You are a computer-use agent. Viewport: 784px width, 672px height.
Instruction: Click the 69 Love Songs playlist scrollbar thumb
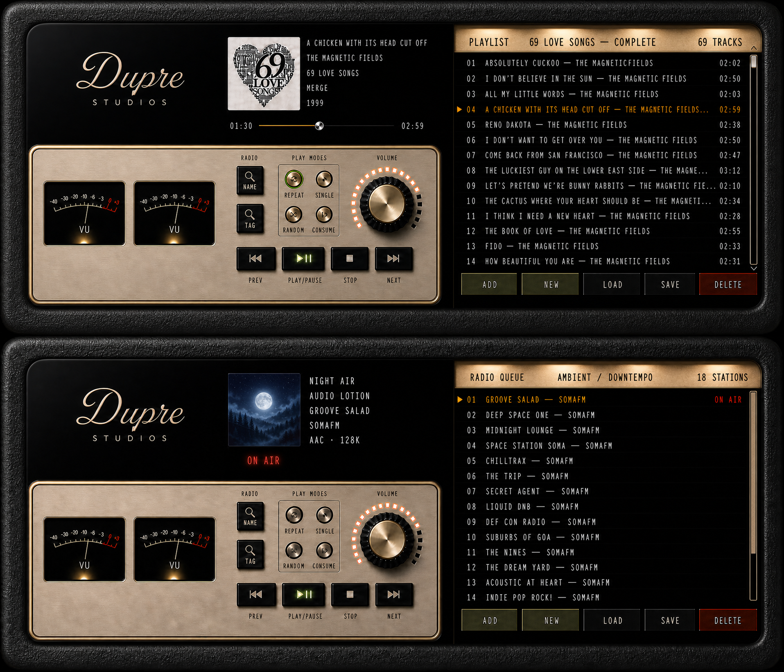click(754, 61)
